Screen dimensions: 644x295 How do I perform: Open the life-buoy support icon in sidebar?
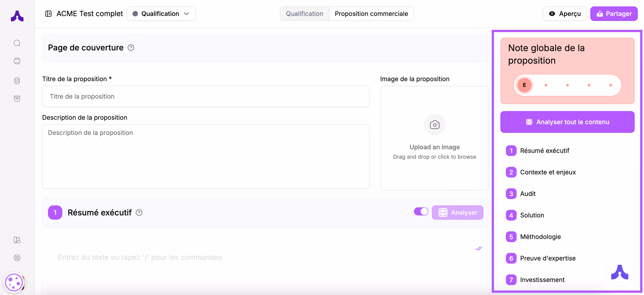[17, 258]
